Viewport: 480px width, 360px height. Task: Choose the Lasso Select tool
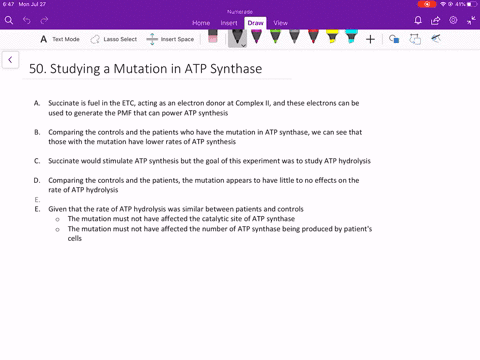pyautogui.click(x=114, y=39)
